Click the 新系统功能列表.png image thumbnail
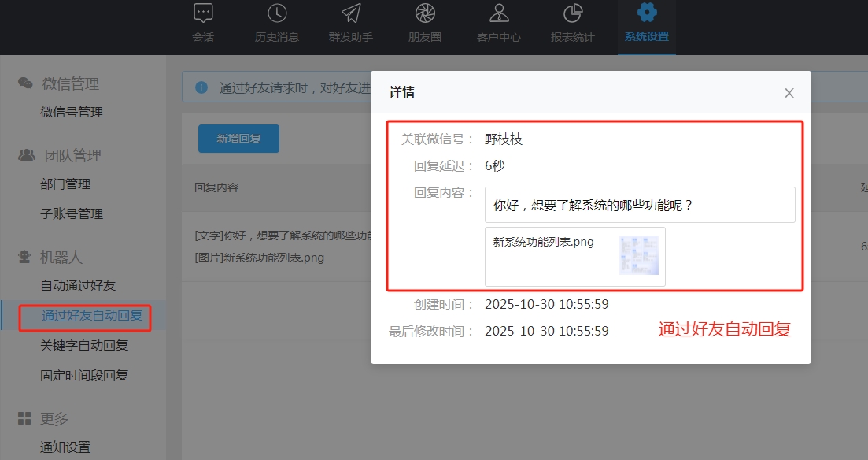The width and height of the screenshot is (868, 460). tap(638, 255)
